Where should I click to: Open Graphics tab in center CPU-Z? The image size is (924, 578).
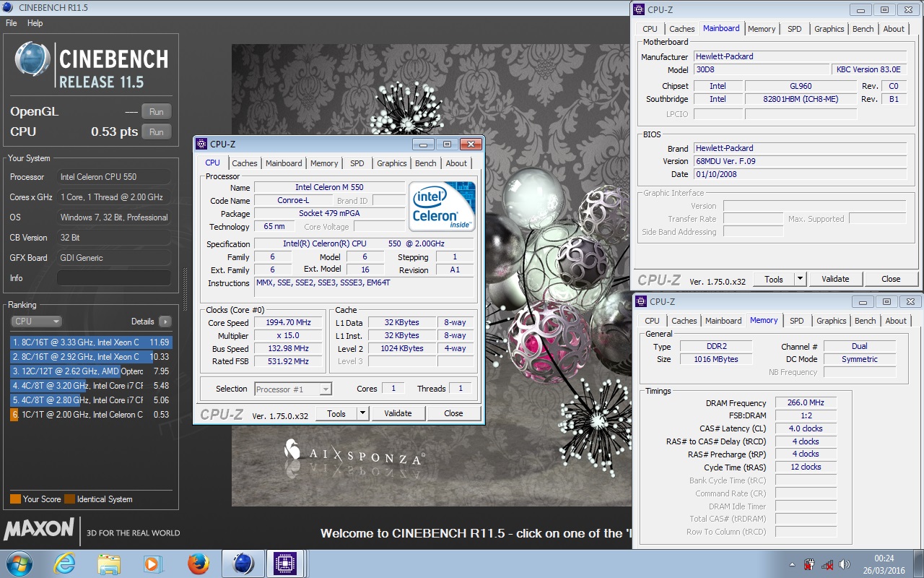[392, 163]
